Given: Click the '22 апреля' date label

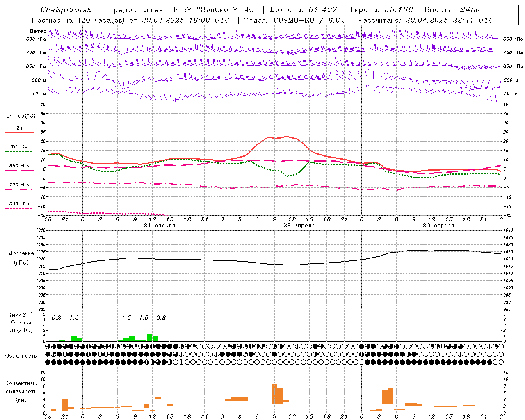Looking at the screenshot, I should tap(299, 226).
